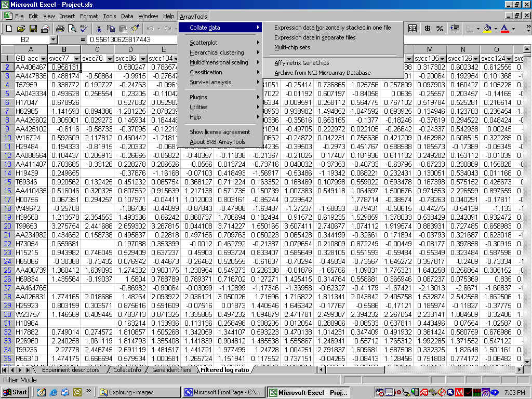Open the svcc78 filter dropdown
The image size is (532, 399).
pos(110,59)
